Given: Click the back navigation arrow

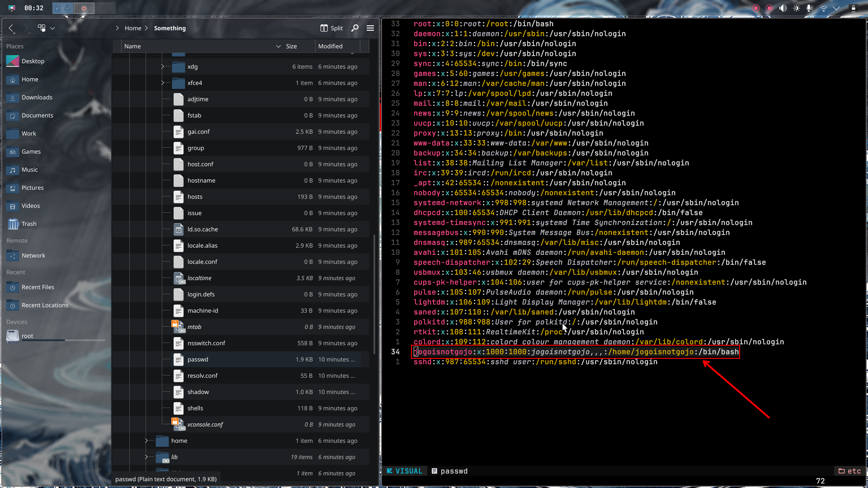Looking at the screenshot, I should pyautogui.click(x=11, y=28).
